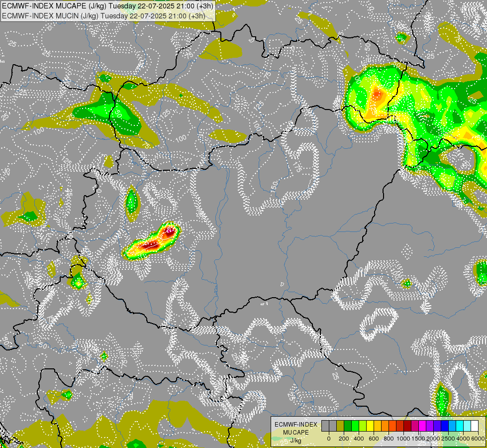The width and height of the screenshot is (487, 448).
Task: Click the legend's ECMWF-INDEX label
Action: click(x=296, y=425)
